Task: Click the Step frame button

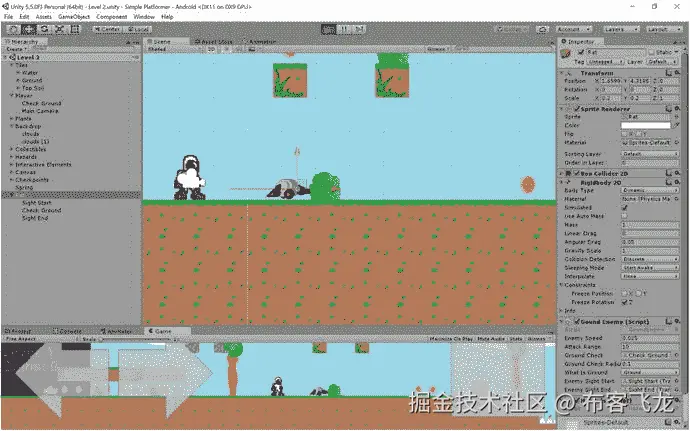Action: 359,29
